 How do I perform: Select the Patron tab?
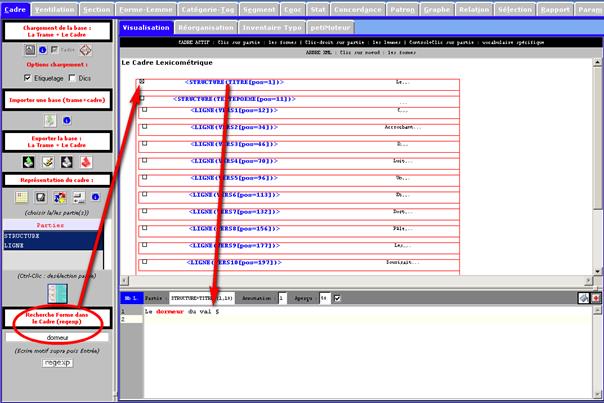tap(403, 10)
